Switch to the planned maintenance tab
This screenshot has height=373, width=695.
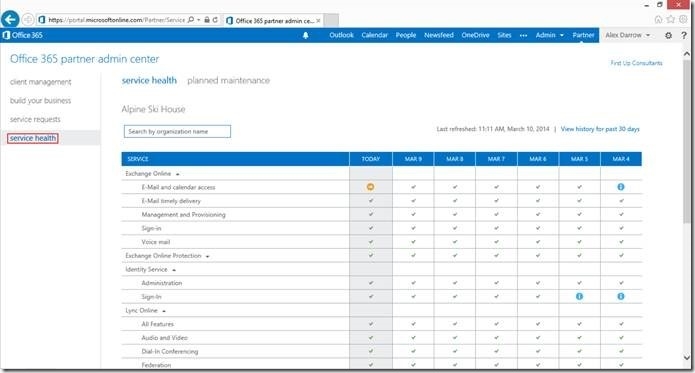point(228,80)
